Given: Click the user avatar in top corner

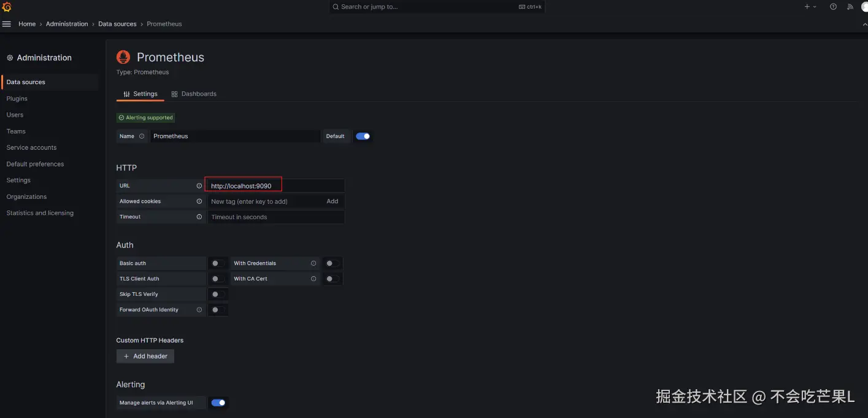Looking at the screenshot, I should [x=864, y=7].
